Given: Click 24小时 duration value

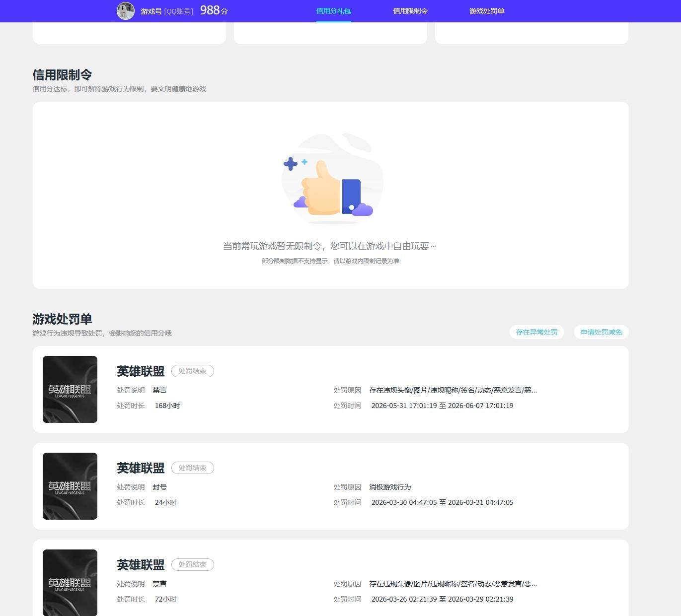Looking at the screenshot, I should 165,502.
